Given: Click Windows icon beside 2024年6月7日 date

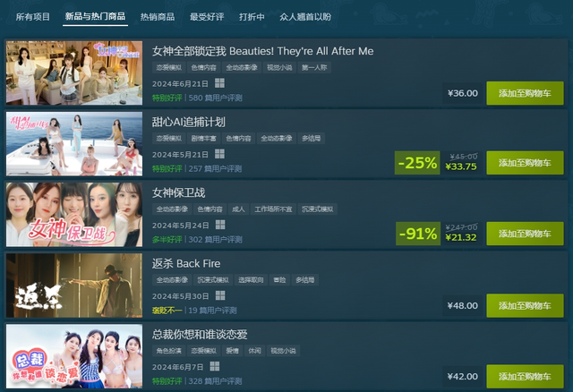Looking at the screenshot, I should pyautogui.click(x=215, y=366).
